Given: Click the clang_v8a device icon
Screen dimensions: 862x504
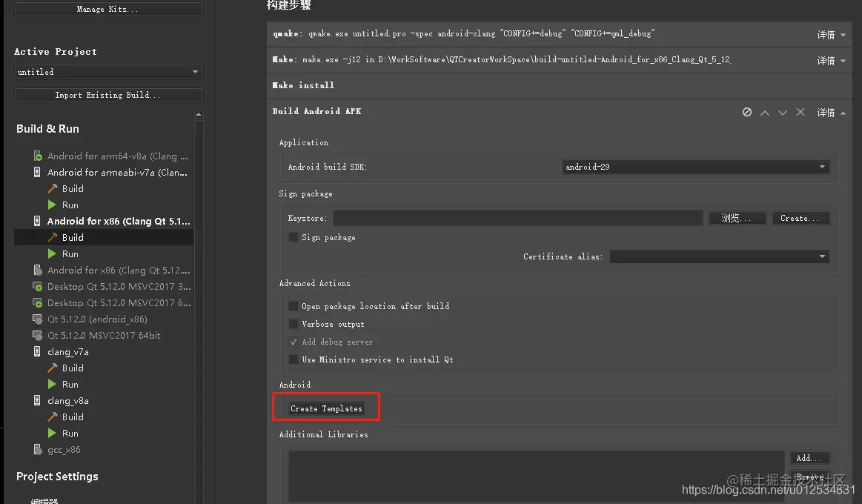Looking at the screenshot, I should [37, 401].
